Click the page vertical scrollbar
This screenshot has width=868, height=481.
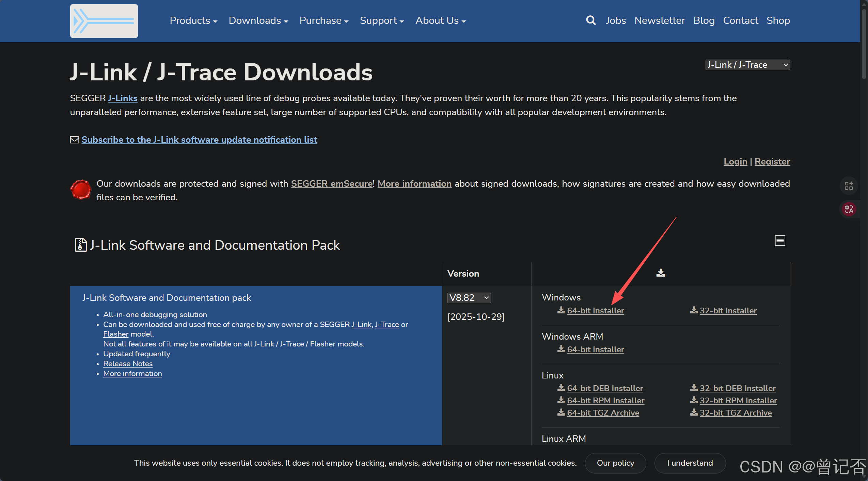coord(864,44)
